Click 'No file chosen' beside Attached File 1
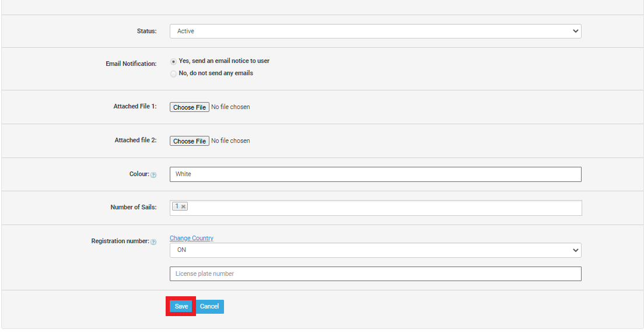Image resolution: width=644 pixels, height=333 pixels. [x=230, y=107]
